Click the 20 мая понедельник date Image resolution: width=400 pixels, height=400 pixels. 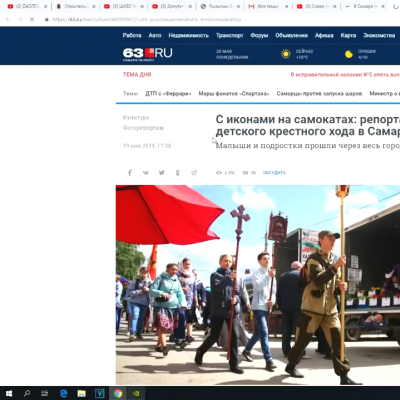tap(232, 54)
